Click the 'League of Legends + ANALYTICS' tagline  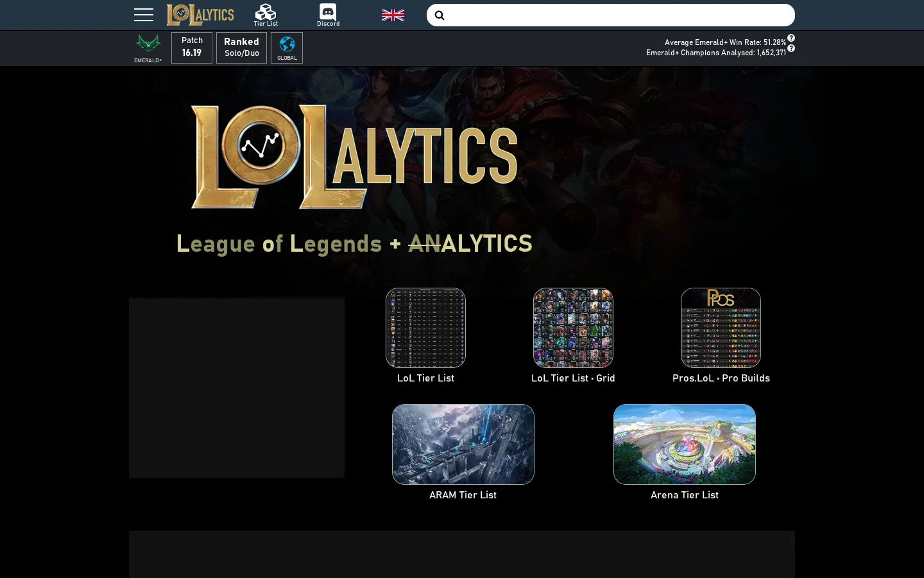pos(354,243)
